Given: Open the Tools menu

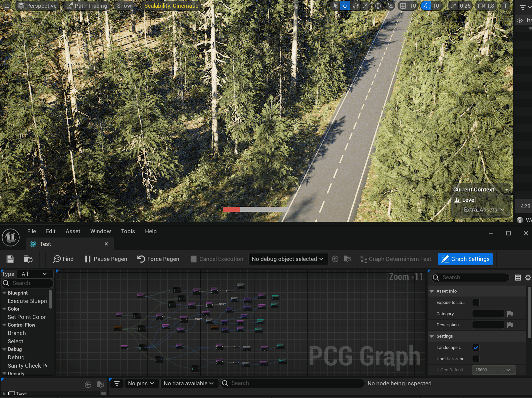Looking at the screenshot, I should pyautogui.click(x=128, y=231).
